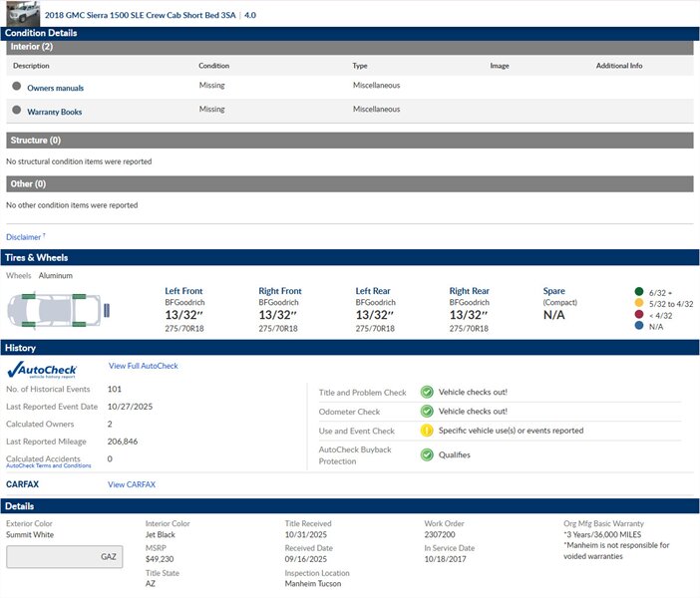Click the Title and Problem Check green checkmark
The width and height of the screenshot is (700, 598).
pos(427,393)
